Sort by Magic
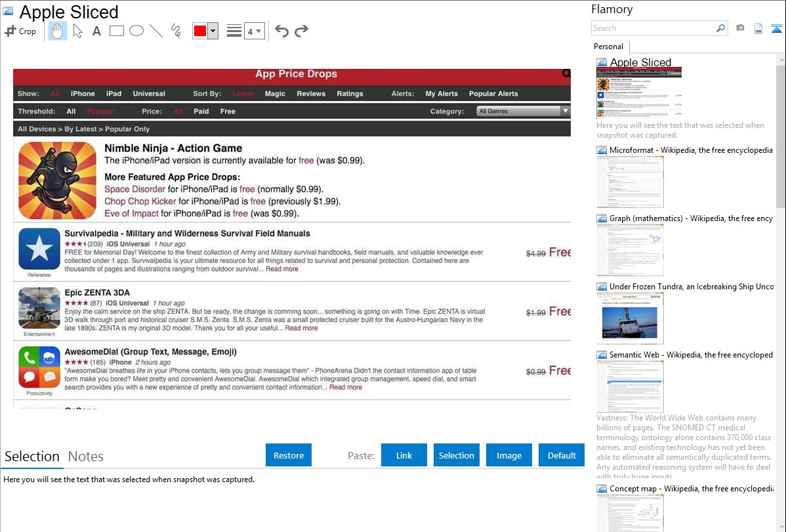The height and width of the screenshot is (532, 786). (x=275, y=94)
